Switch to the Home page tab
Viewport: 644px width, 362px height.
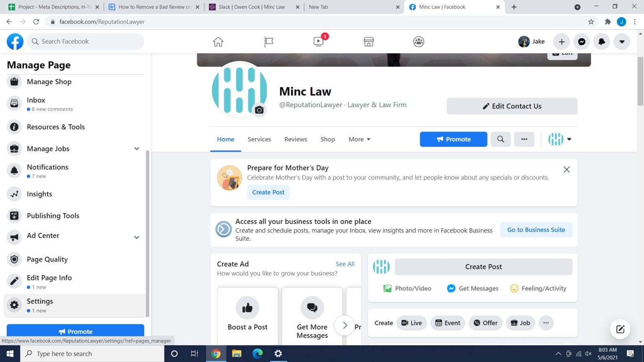226,139
